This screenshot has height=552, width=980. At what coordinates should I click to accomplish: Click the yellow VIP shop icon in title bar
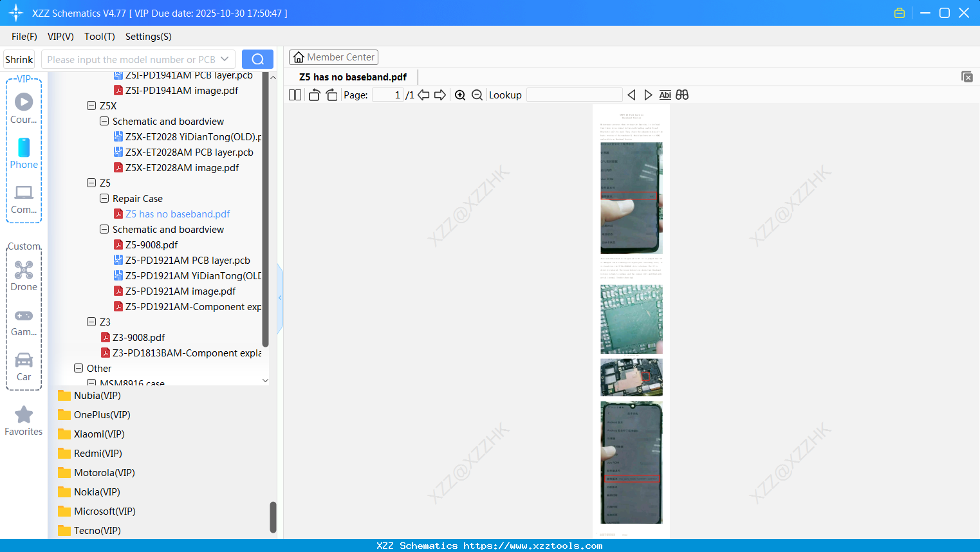tap(900, 13)
